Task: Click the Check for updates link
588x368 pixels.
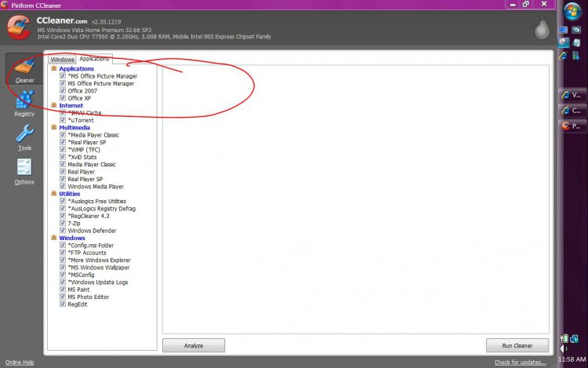Action: tap(520, 362)
